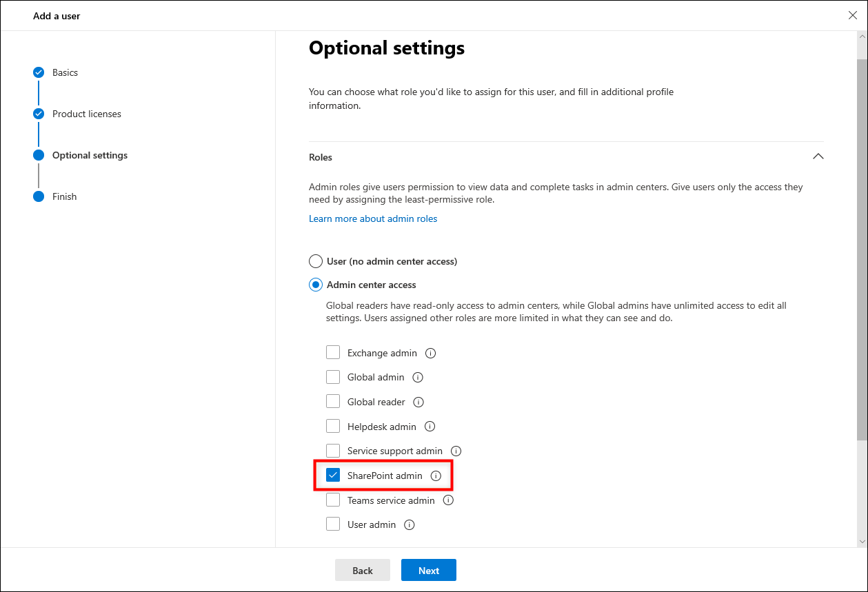This screenshot has width=868, height=592.
Task: Click the Roles section heading
Action: click(321, 157)
